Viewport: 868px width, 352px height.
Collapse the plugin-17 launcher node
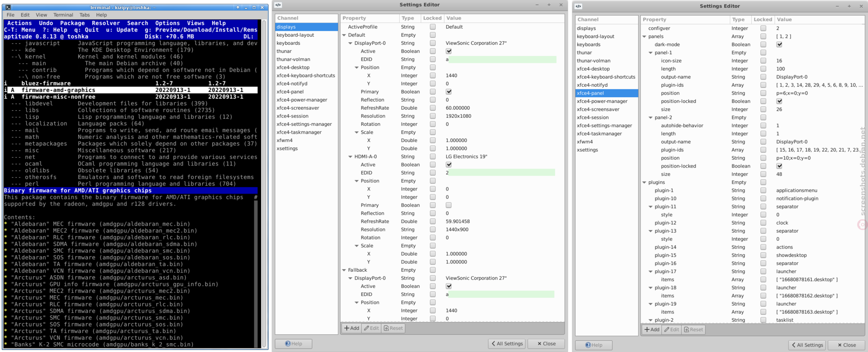(x=651, y=272)
